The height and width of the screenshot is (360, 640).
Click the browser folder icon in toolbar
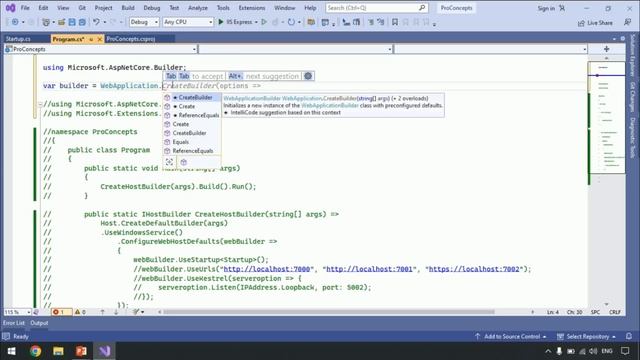click(x=311, y=22)
